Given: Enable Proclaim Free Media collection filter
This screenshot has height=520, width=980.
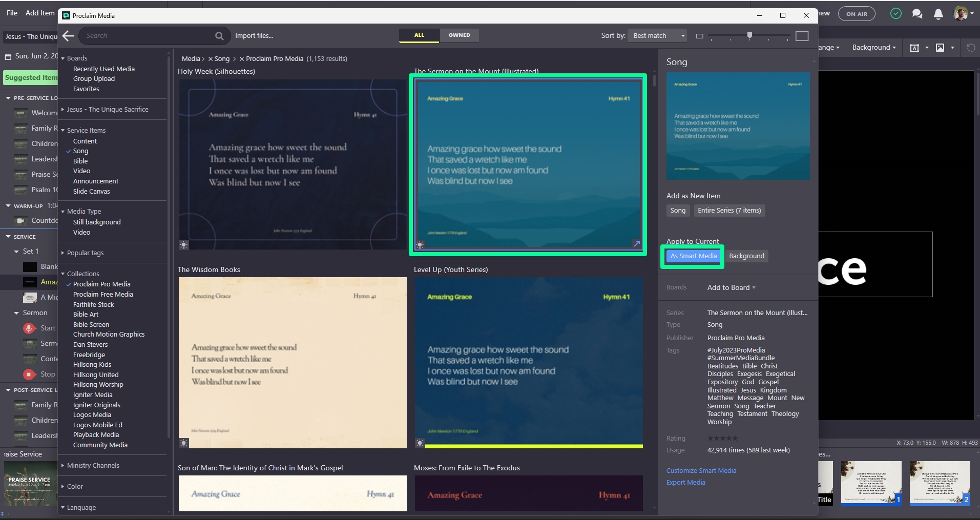Looking at the screenshot, I should (103, 295).
